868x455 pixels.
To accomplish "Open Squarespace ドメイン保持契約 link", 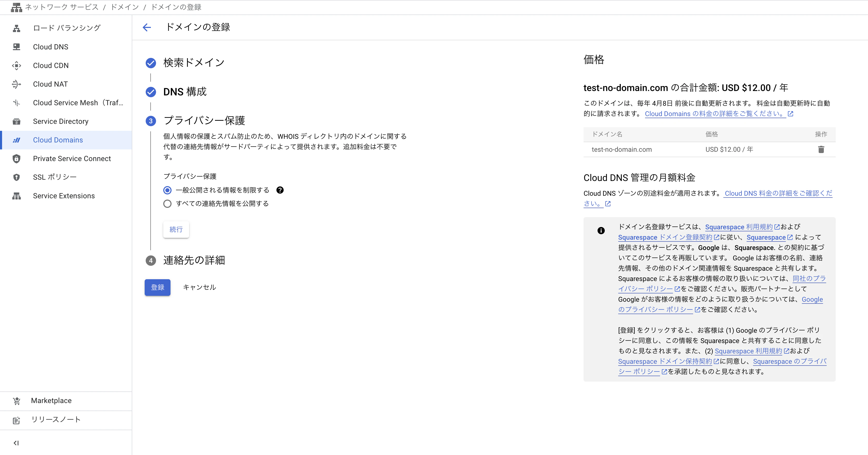I will [x=665, y=362].
